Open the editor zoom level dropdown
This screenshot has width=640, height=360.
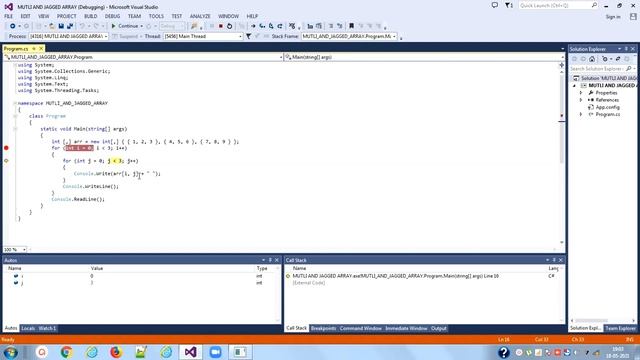point(24,249)
